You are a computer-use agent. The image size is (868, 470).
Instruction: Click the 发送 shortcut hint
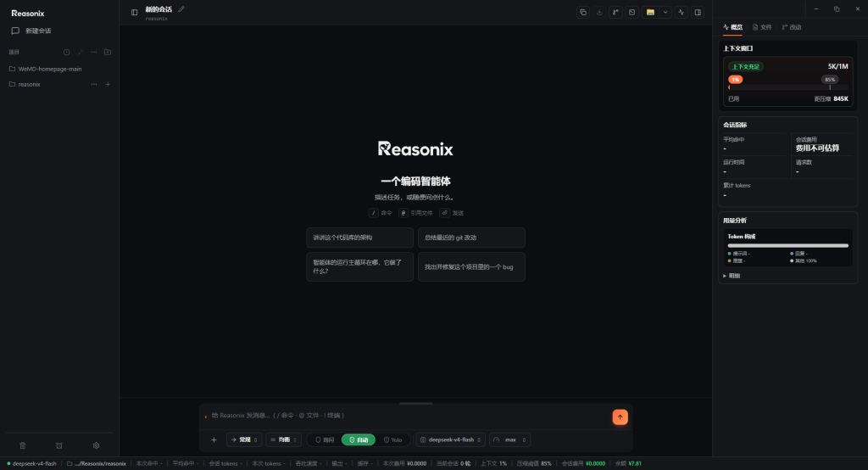(452, 213)
